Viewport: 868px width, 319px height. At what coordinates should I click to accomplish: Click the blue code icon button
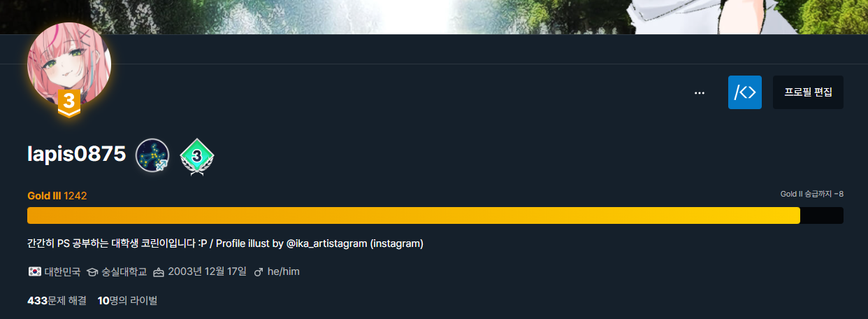744,92
